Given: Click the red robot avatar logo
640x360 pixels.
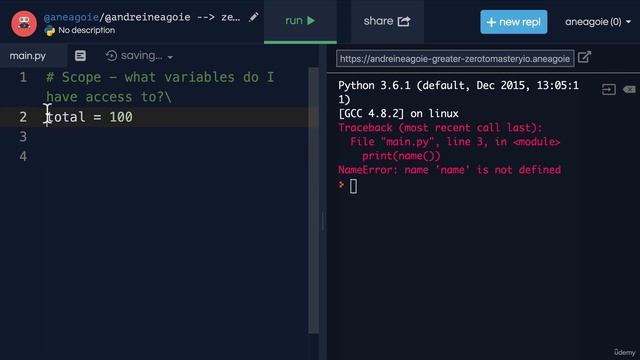Looking at the screenshot, I should [x=24, y=23].
